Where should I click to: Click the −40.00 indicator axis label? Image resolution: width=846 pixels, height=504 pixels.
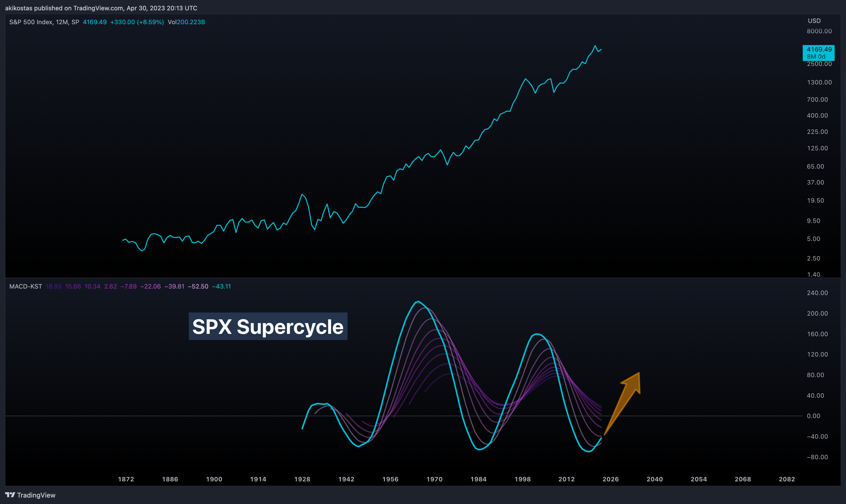[817, 437]
